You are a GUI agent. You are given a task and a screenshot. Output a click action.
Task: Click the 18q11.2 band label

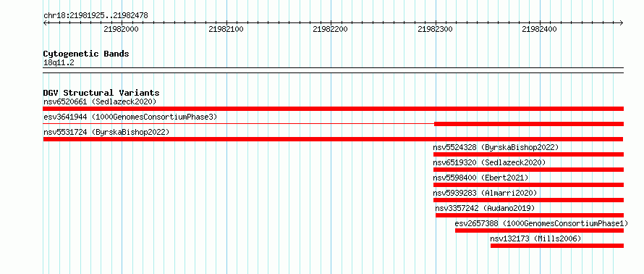(x=59, y=63)
